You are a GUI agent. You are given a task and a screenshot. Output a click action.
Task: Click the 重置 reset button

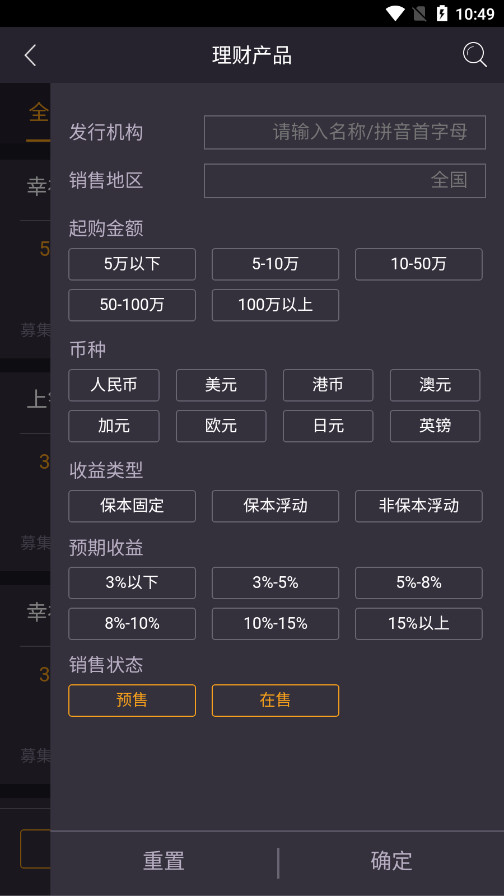(x=164, y=861)
